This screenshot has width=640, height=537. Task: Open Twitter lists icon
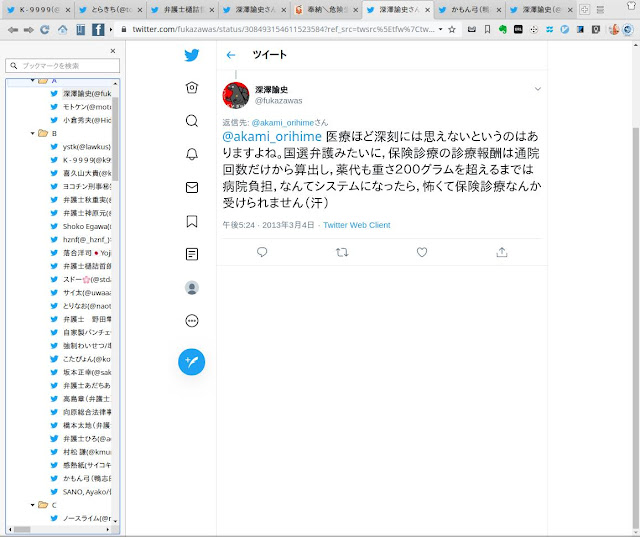point(192,254)
